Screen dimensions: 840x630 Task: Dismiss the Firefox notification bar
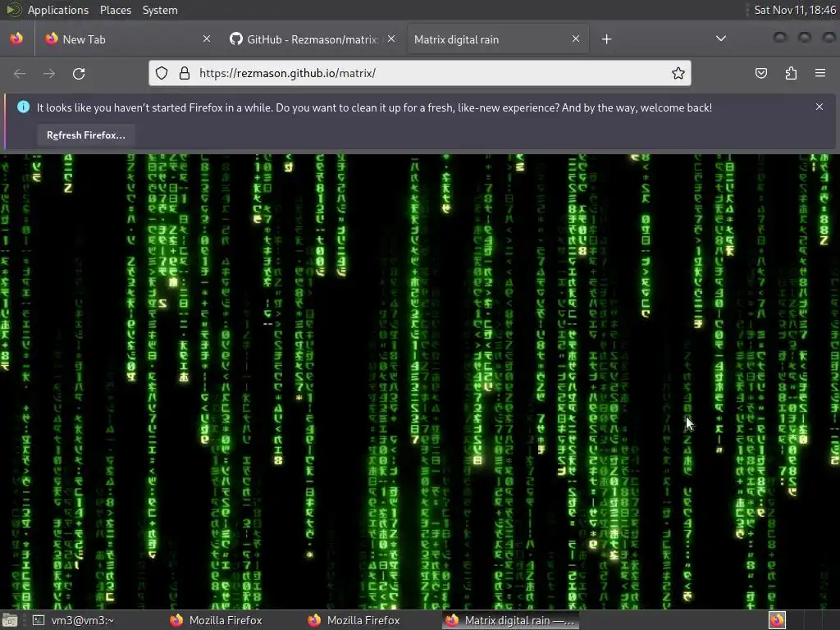(819, 107)
